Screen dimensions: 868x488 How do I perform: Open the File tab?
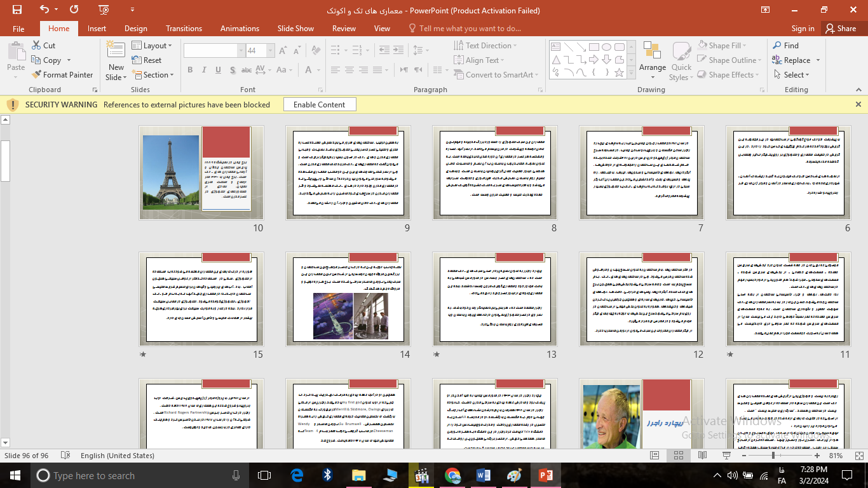pyautogui.click(x=18, y=29)
